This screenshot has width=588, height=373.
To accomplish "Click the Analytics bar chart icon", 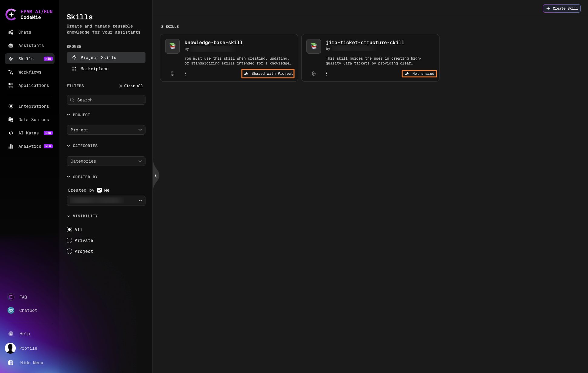I will pos(11,146).
